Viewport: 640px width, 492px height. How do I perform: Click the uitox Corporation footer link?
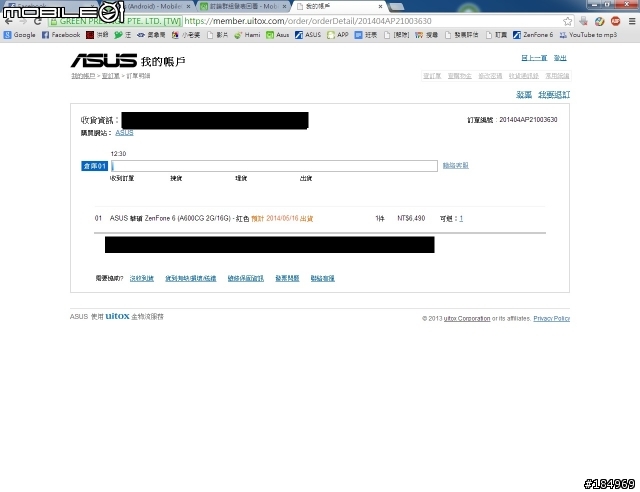(x=467, y=318)
